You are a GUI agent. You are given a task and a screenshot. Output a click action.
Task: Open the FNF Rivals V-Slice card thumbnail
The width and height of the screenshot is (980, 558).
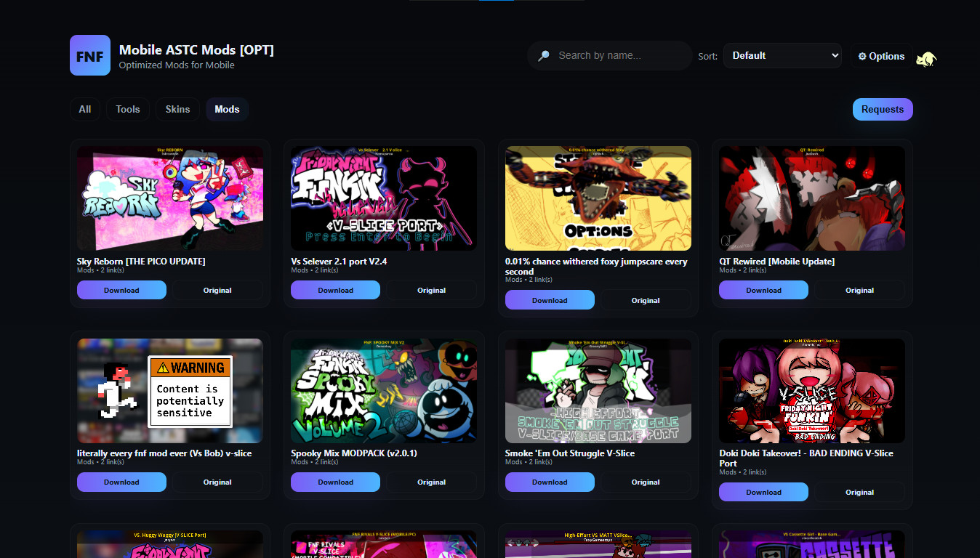[x=384, y=544]
